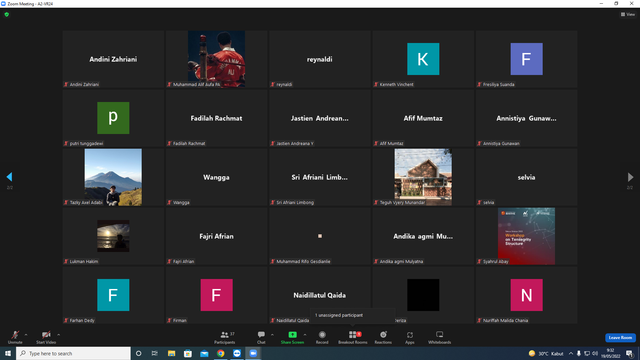Show hidden system tray icons
The height and width of the screenshot is (360, 640).
tap(571, 353)
